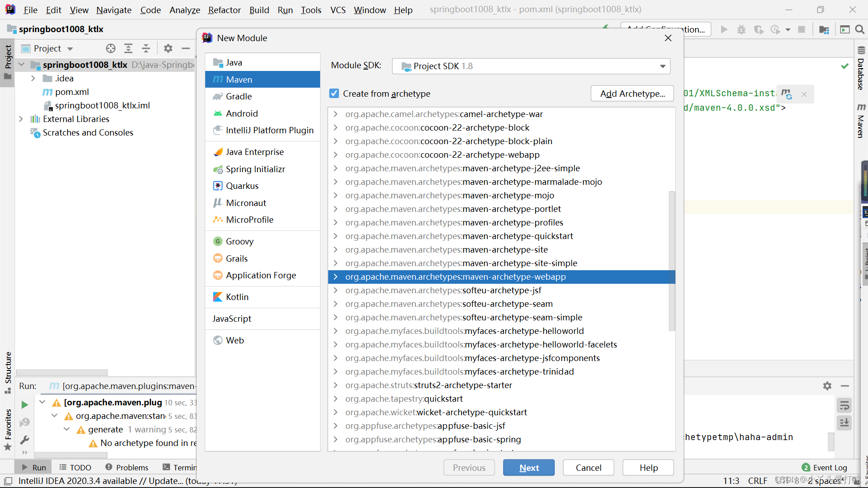Click Next to proceed to next step
Image resolution: width=868 pixels, height=488 pixels.
529,467
